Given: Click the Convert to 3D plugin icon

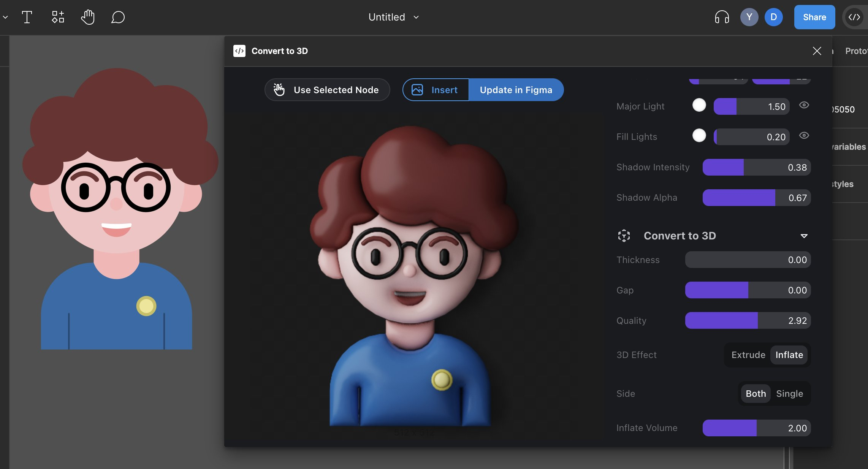Looking at the screenshot, I should [x=239, y=51].
